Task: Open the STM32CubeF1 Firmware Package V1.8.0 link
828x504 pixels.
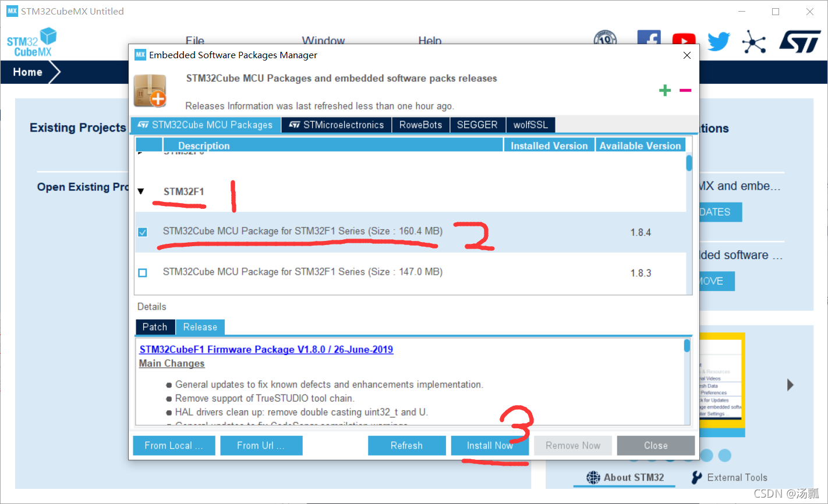Action: 266,350
